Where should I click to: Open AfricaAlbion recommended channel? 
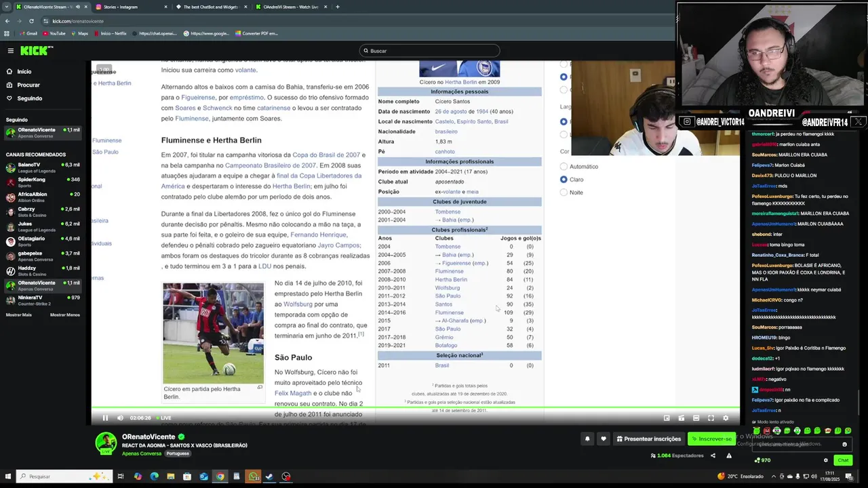tap(43, 197)
